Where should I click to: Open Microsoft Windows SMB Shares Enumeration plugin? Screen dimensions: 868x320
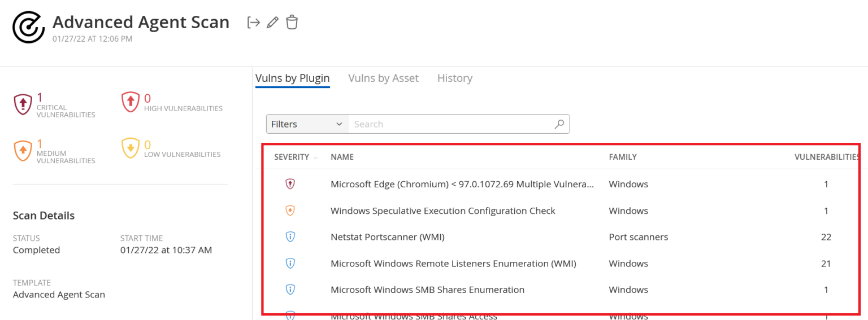[427, 290]
